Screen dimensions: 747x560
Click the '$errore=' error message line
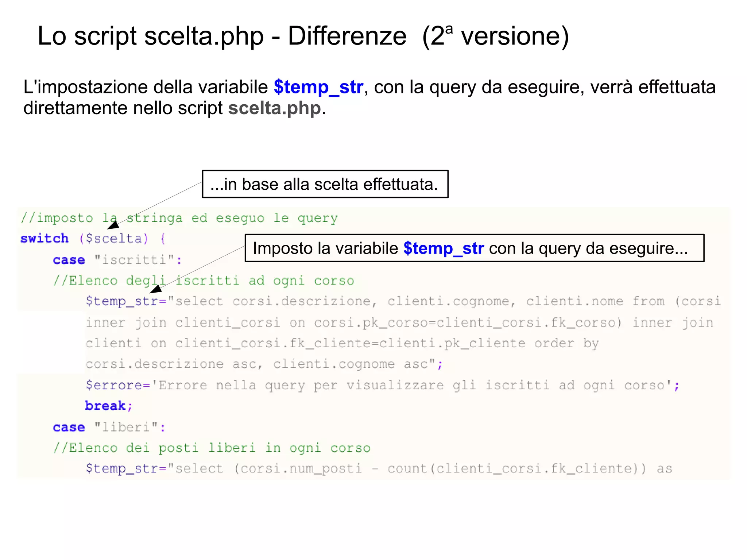382,385
